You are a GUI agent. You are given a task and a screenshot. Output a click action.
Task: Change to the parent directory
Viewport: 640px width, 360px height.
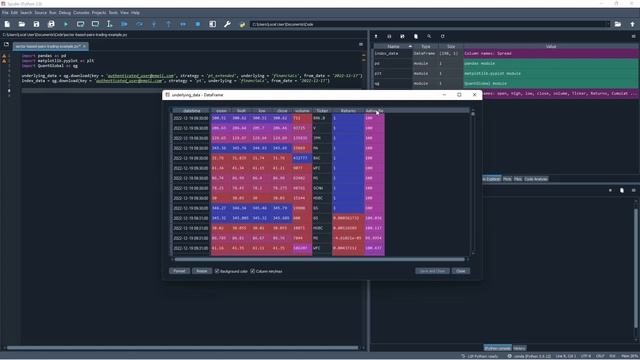coord(632,24)
